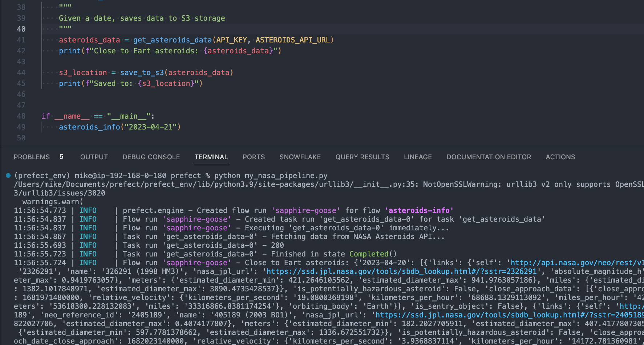Click the 11:56:55.693 timestamp in terminal
Viewport: 644px width, 345px height.
pyautogui.click(x=40, y=245)
